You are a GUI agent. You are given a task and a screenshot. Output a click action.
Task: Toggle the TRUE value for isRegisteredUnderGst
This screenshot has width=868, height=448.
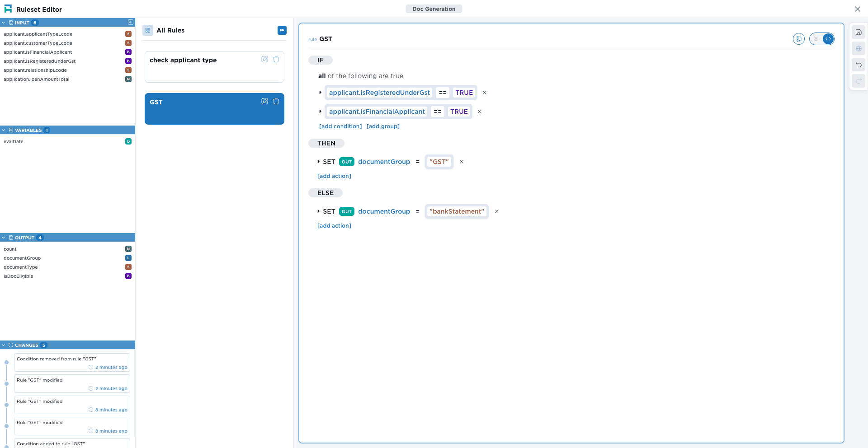tap(464, 93)
